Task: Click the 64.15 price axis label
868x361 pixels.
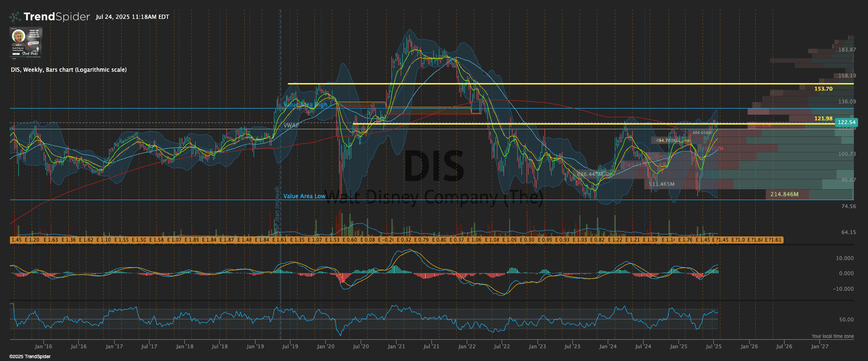Action: (x=849, y=232)
